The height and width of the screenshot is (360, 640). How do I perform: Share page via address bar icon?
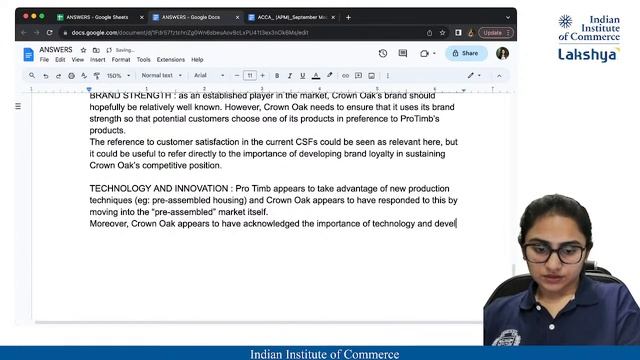[429, 33]
